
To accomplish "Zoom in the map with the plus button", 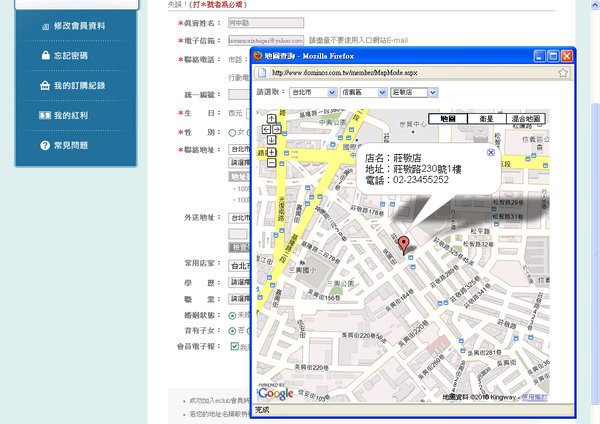I will 271,152.
